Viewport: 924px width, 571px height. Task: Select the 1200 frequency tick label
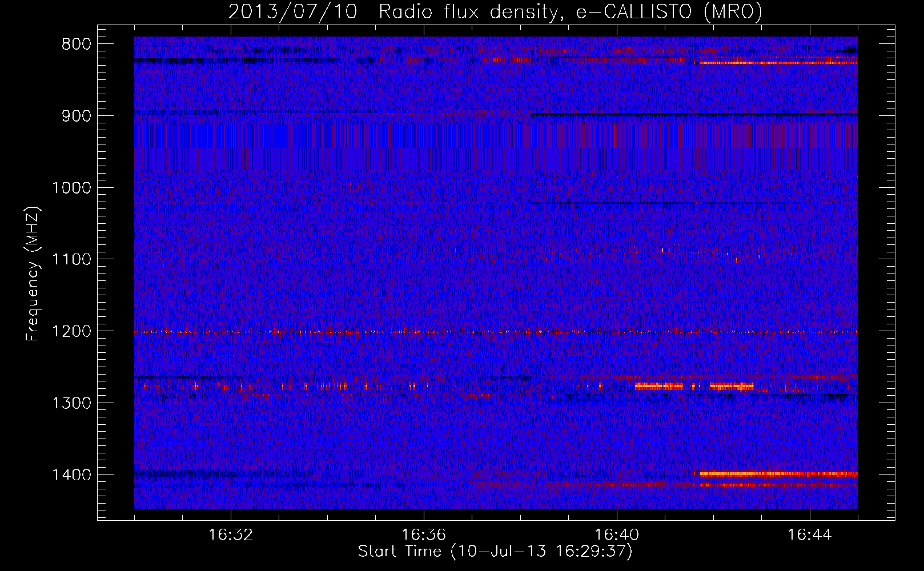click(x=71, y=332)
